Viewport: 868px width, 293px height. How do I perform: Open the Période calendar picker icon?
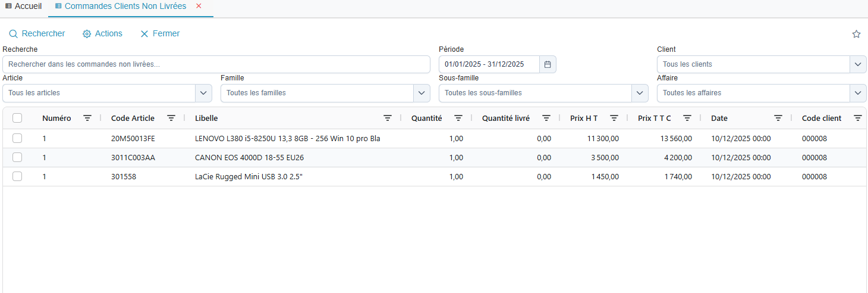click(x=548, y=64)
